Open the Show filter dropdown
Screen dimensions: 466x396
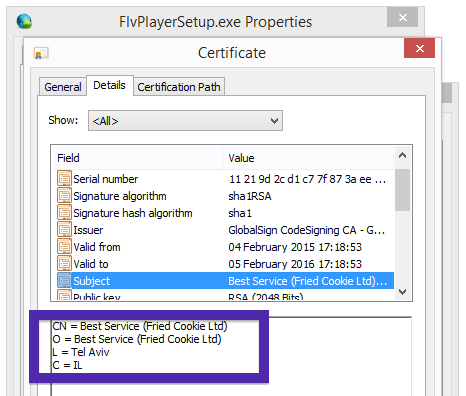pyautogui.click(x=185, y=121)
